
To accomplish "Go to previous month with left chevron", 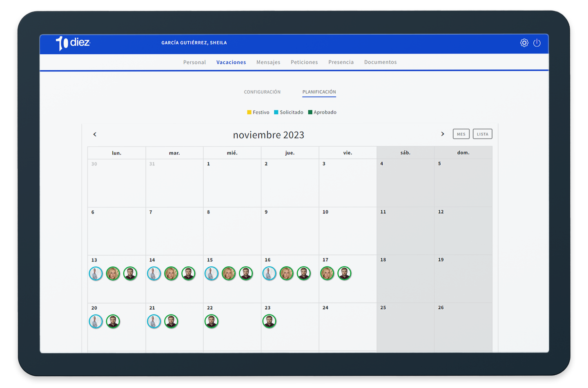I will (x=95, y=134).
